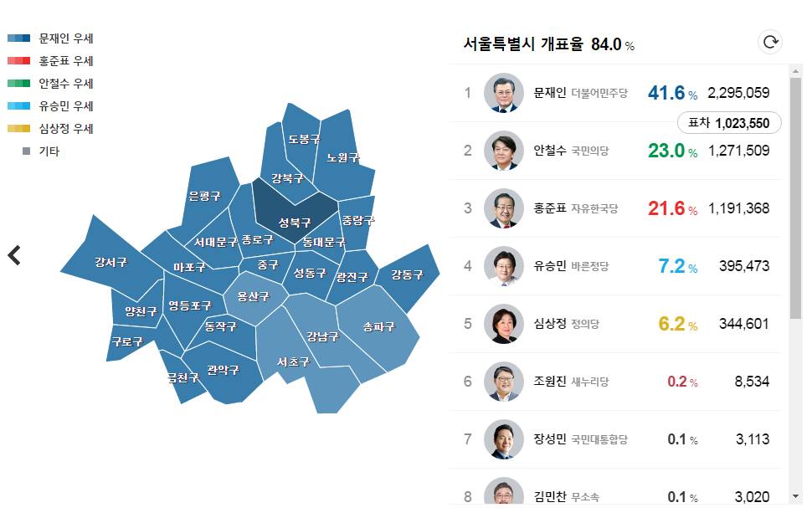The width and height of the screenshot is (812, 518).
Task: Click Hong Jun-pyo's candidate photo
Action: (x=503, y=208)
